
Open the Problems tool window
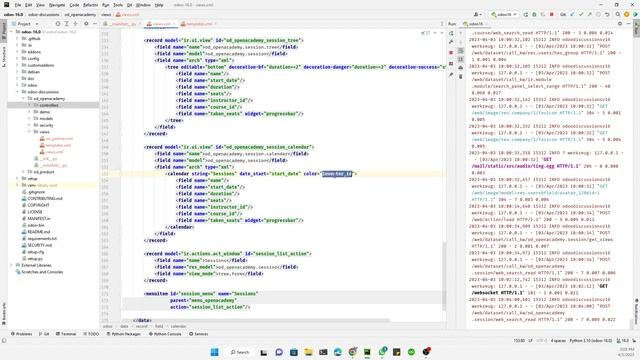21,334
